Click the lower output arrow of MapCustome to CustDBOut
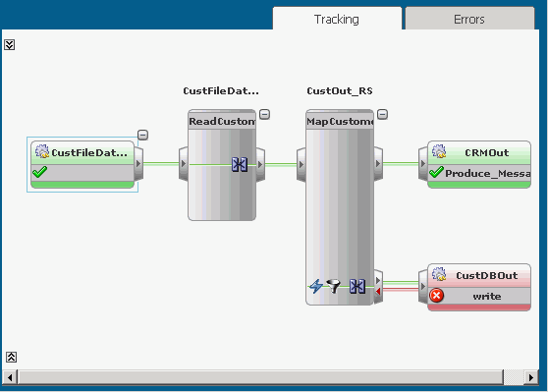Image resolution: width=548 pixels, height=392 pixels. (378, 280)
